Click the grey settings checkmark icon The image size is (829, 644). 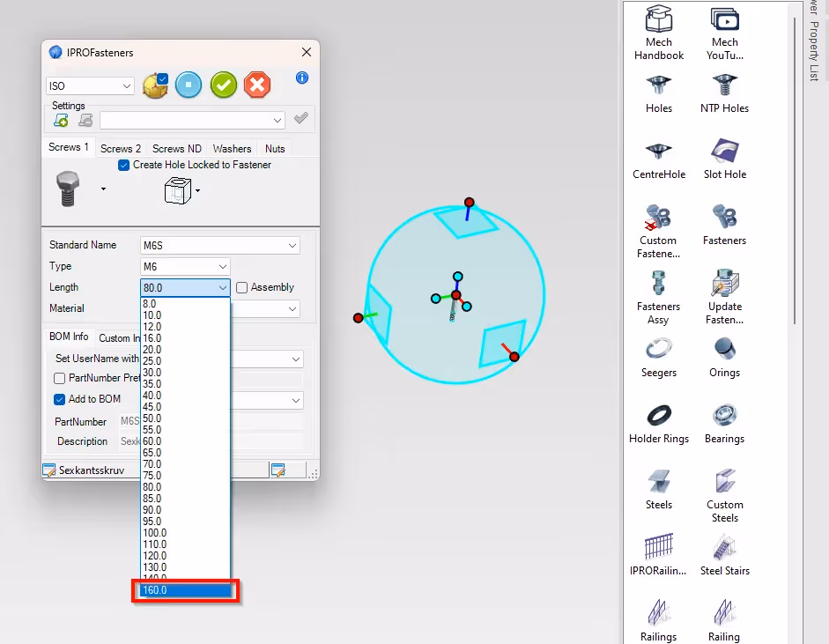click(300, 118)
